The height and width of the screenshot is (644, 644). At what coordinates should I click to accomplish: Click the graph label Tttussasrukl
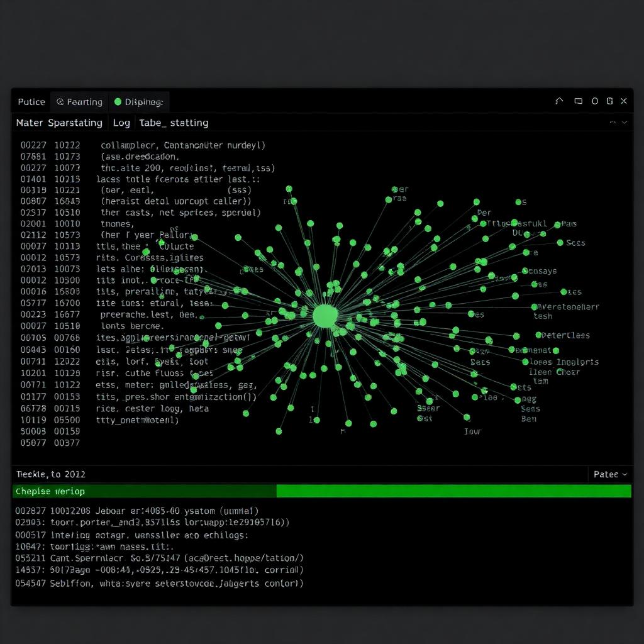(x=517, y=223)
